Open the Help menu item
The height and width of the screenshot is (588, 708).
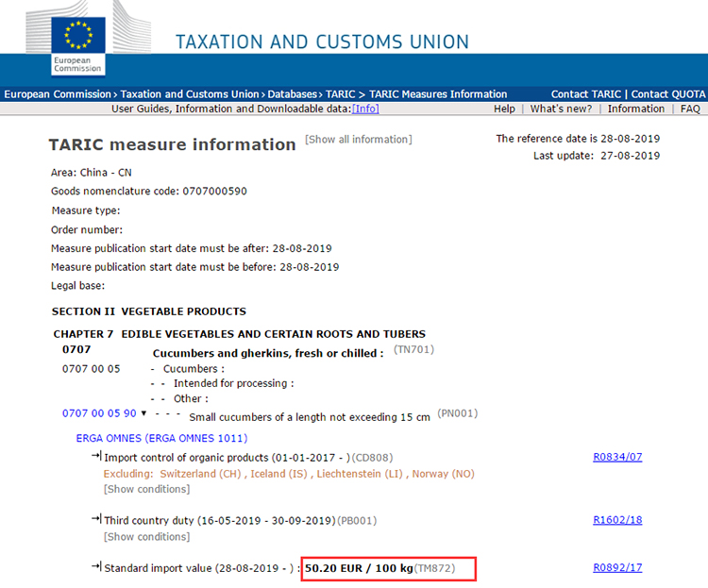504,109
